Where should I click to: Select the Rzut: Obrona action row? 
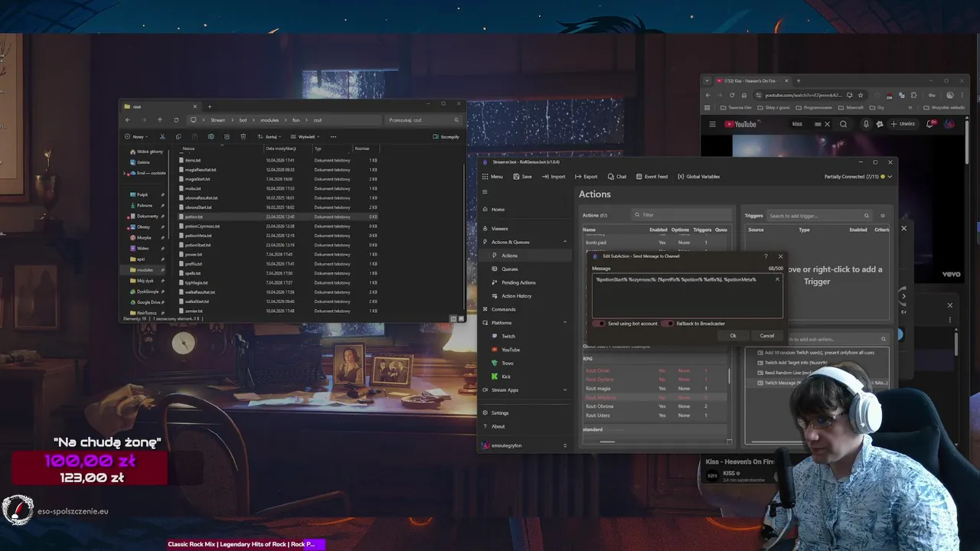pos(656,406)
